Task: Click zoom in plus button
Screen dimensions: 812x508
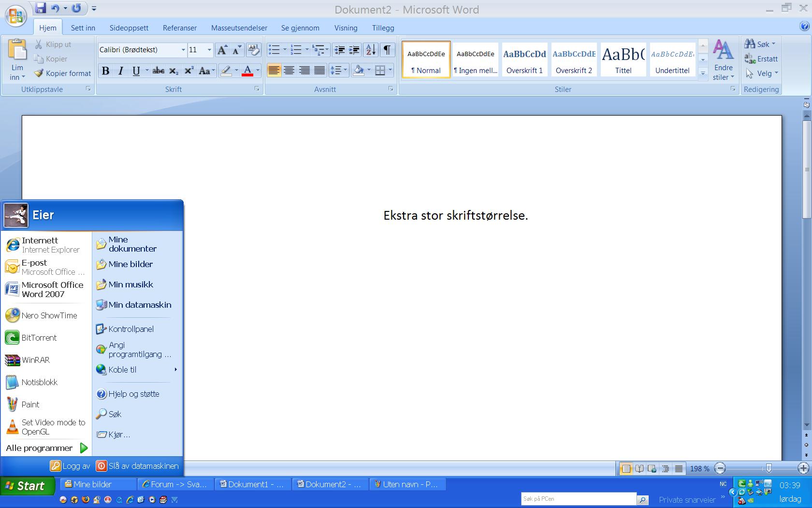Action: coord(803,468)
